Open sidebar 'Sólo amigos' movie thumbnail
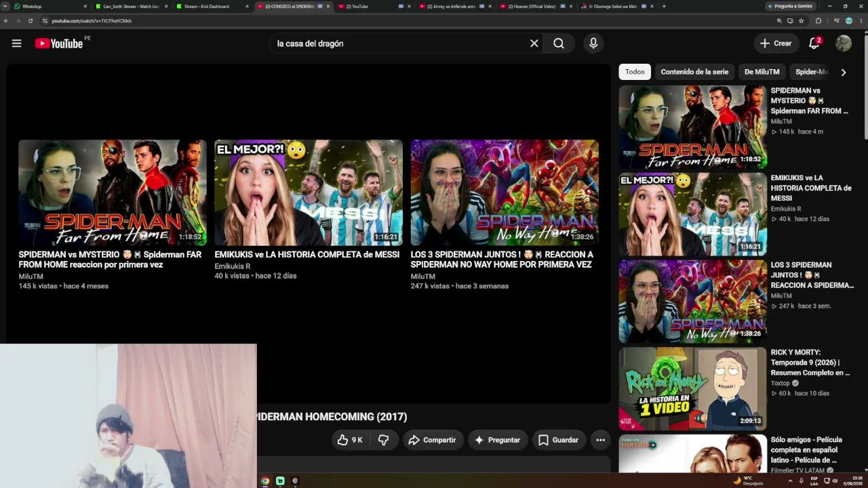Viewport: 868px width, 488px height. [692, 454]
